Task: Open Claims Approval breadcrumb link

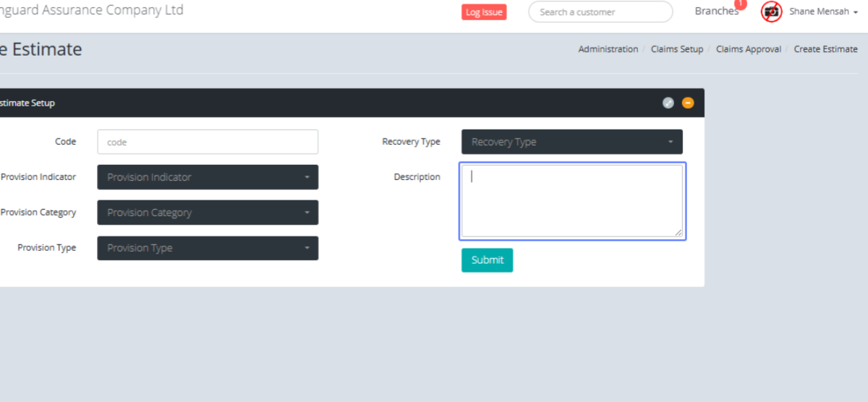Action: click(748, 49)
